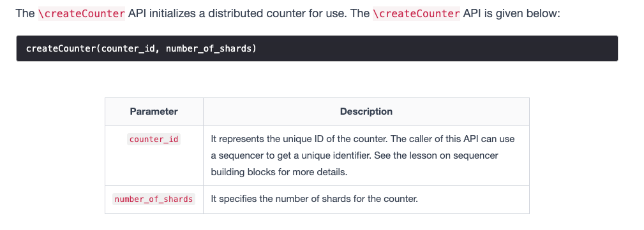Click 'counter_id' inside the code block

point(128,49)
